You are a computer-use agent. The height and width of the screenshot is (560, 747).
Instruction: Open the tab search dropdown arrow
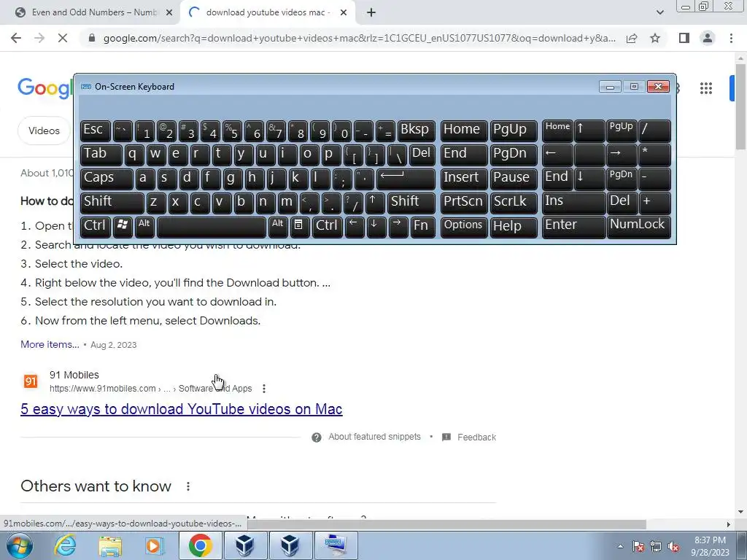point(659,13)
